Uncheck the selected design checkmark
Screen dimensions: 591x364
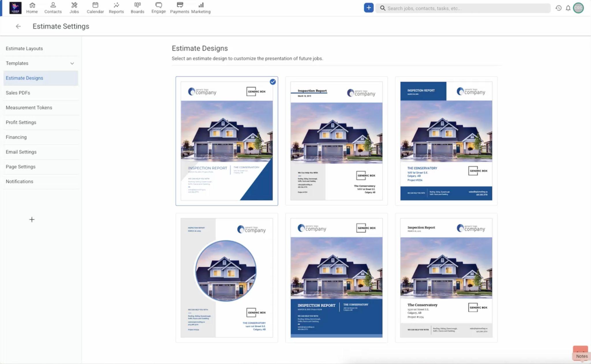273,82
